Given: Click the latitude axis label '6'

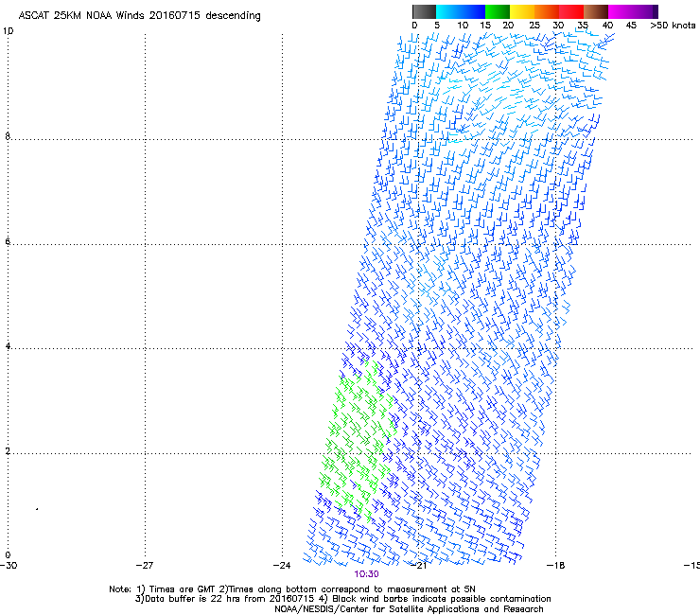Looking at the screenshot, I should (x=8, y=241).
